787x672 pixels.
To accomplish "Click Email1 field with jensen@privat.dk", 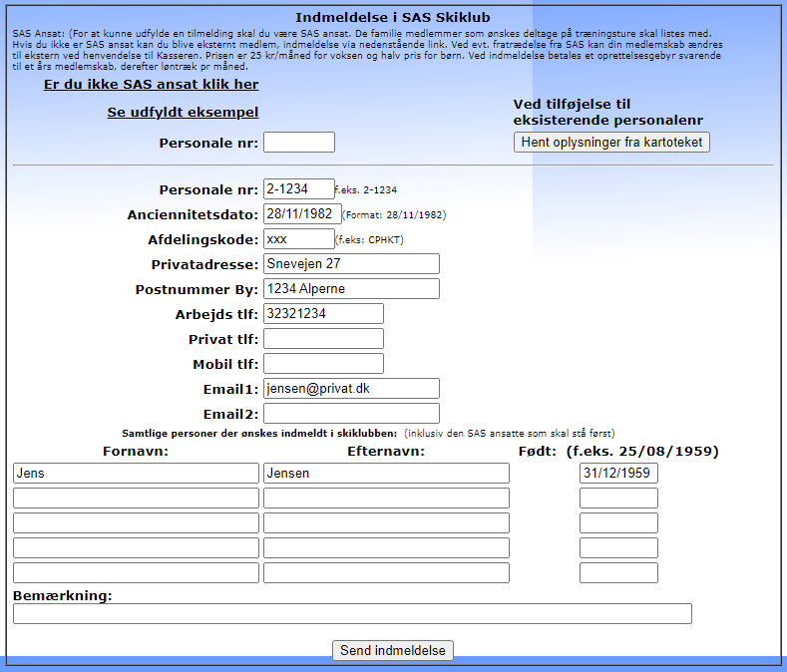I will [x=351, y=389].
